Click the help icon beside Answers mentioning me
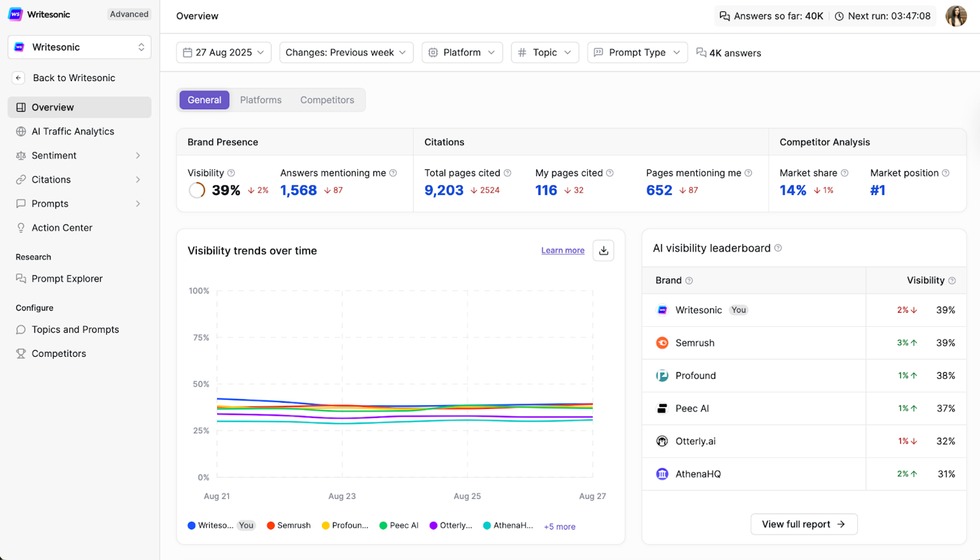The width and height of the screenshot is (980, 560). (393, 173)
